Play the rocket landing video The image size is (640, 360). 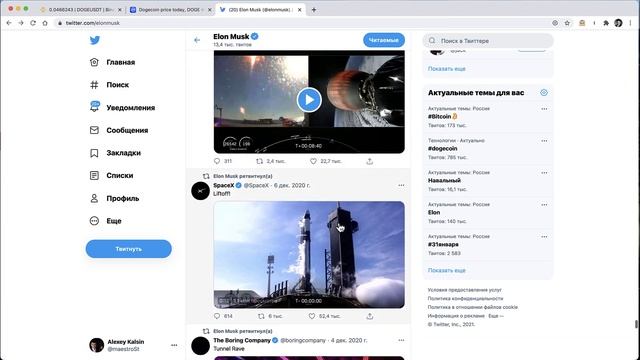tap(309, 100)
